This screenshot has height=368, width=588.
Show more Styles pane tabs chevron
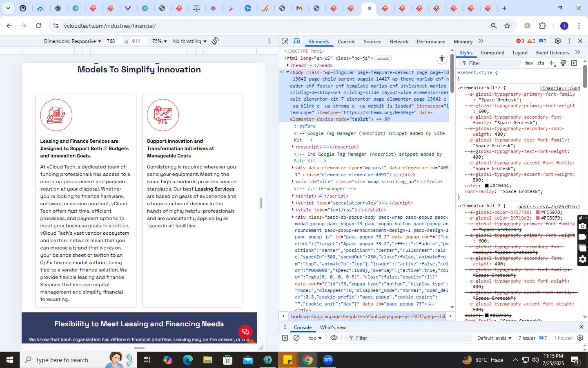pyautogui.click(x=578, y=52)
